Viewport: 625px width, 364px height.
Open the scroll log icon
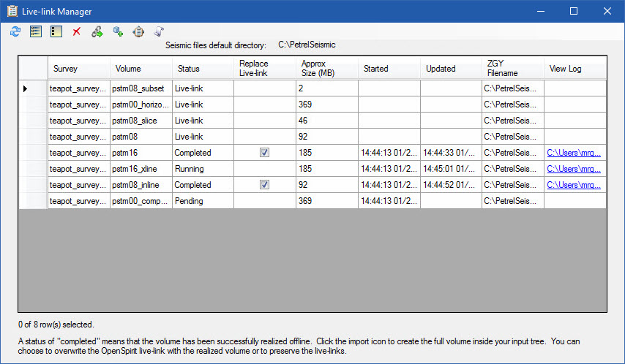[159, 31]
